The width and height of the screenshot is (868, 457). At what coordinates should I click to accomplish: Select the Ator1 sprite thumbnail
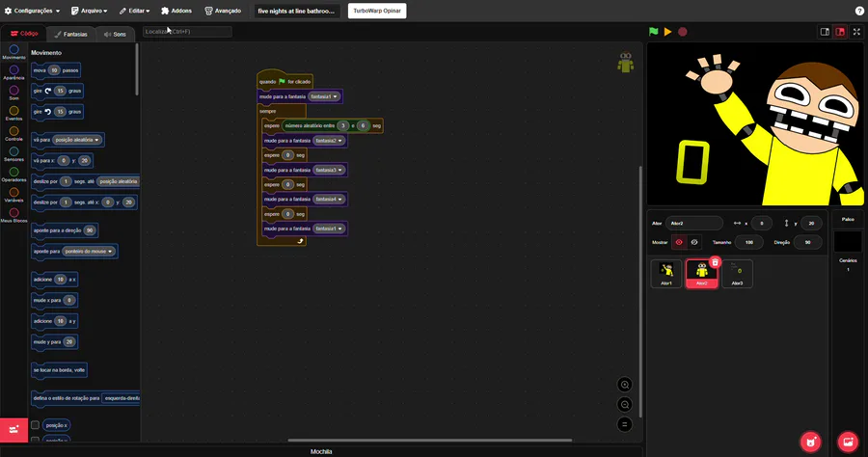(x=666, y=274)
